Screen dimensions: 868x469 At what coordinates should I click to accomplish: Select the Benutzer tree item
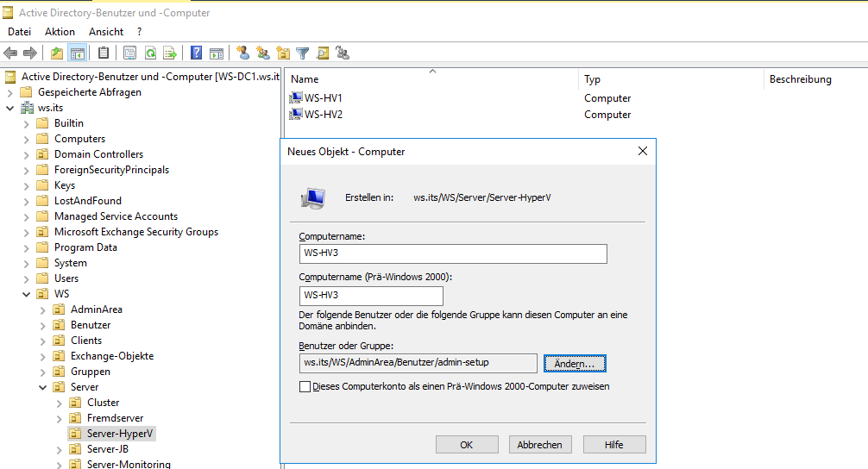91,325
